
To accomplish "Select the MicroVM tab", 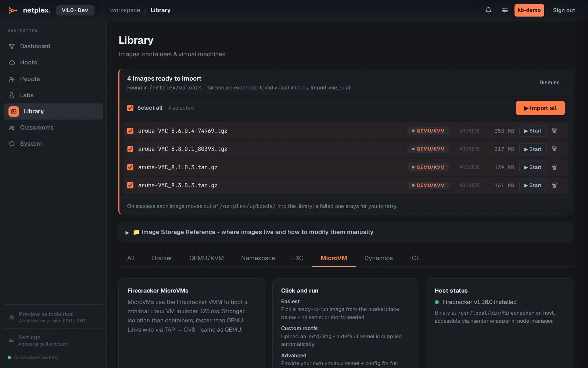I will 334,258.
